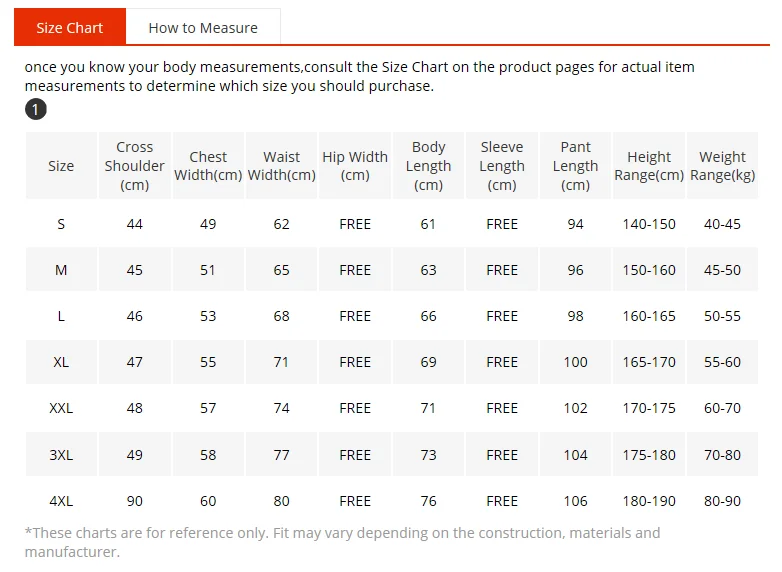Select the XXL size row label
Screen dimensions: 782x572
point(61,408)
